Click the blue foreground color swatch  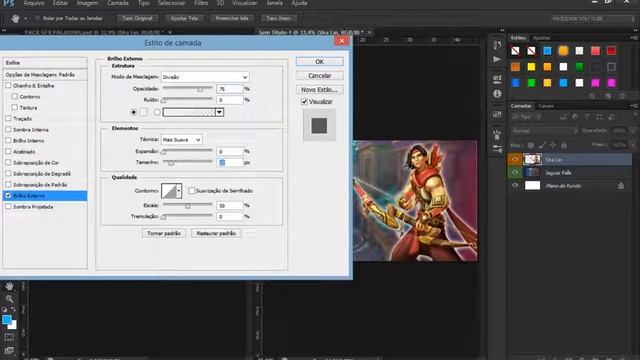(x=7, y=320)
